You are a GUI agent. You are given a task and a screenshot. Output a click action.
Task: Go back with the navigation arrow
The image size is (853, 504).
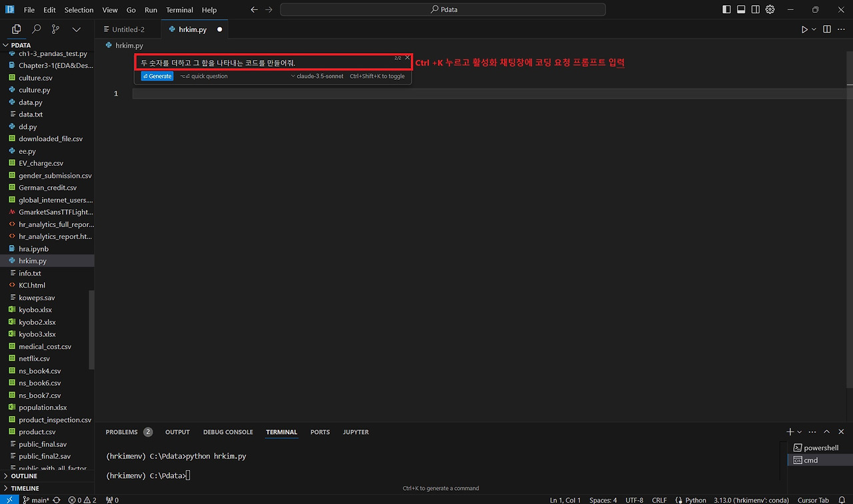tap(254, 10)
